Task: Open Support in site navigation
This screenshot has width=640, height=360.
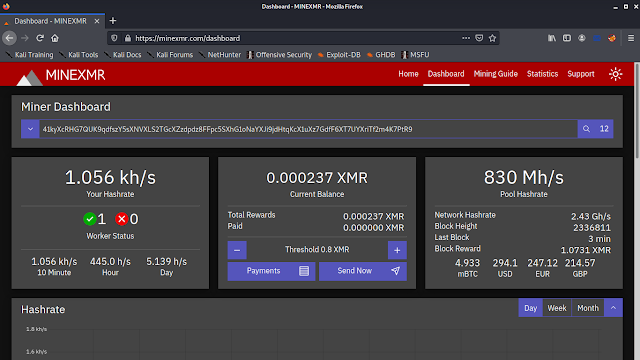Action: click(x=581, y=74)
